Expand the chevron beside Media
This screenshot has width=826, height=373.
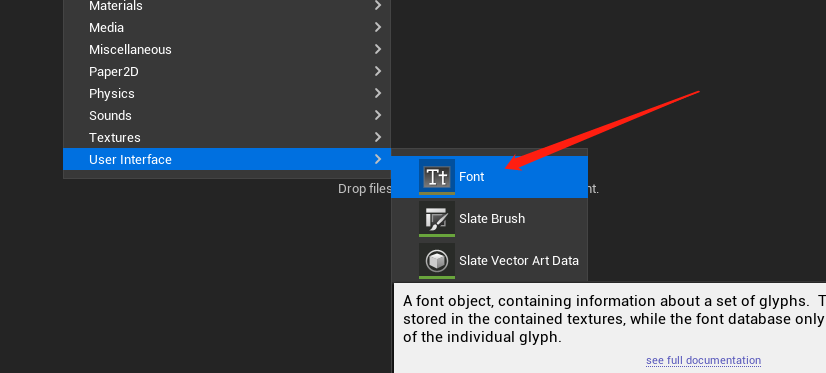point(378,27)
